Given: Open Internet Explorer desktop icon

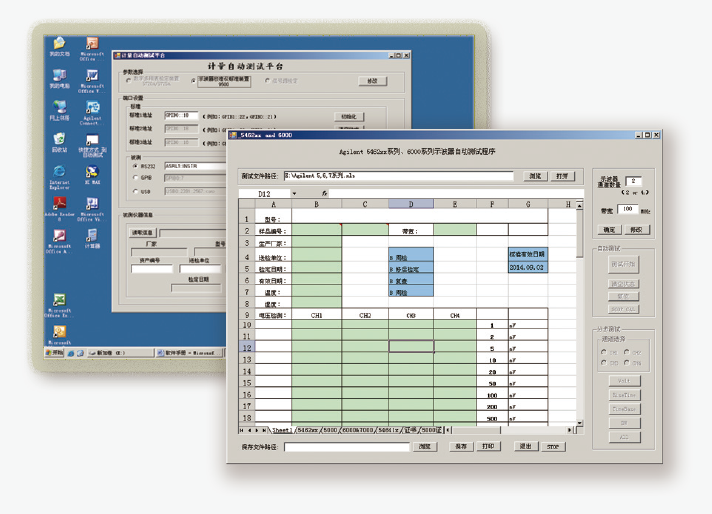Looking at the screenshot, I should (59, 171).
